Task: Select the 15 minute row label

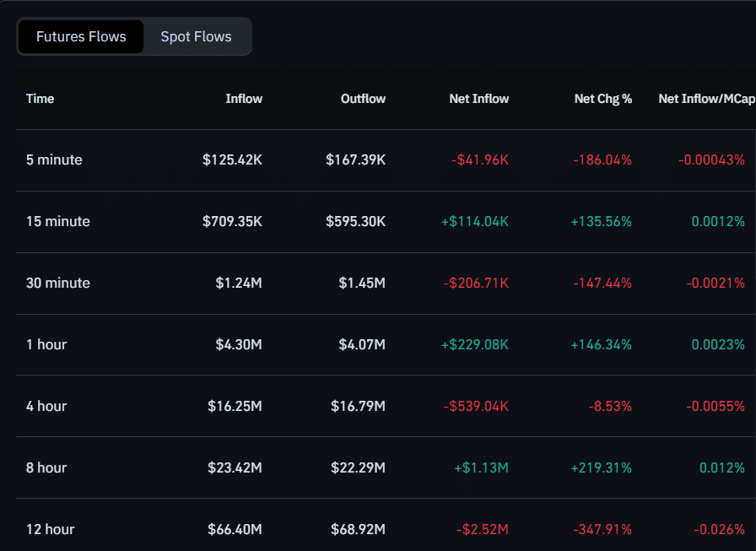Action: (x=57, y=221)
